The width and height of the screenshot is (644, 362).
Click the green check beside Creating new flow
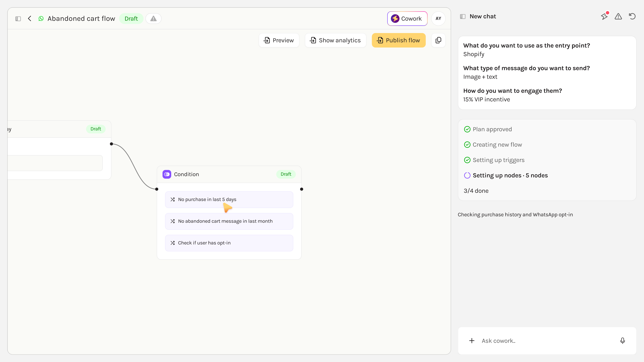467,145
